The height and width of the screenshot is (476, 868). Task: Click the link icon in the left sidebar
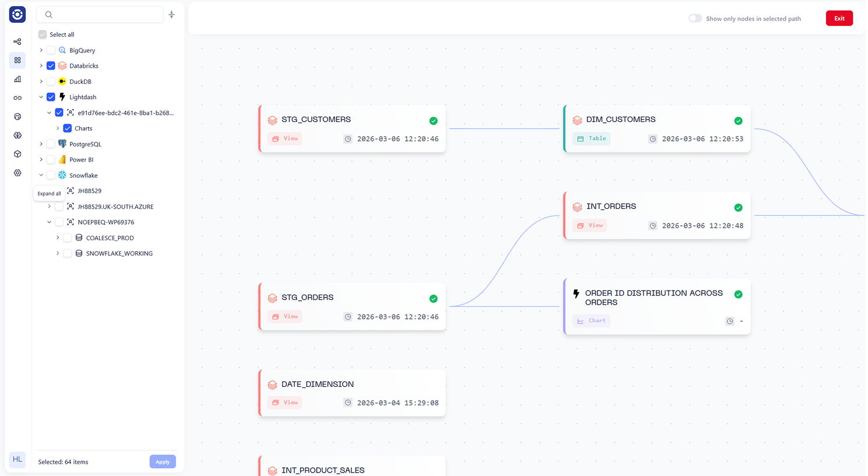pyautogui.click(x=17, y=97)
